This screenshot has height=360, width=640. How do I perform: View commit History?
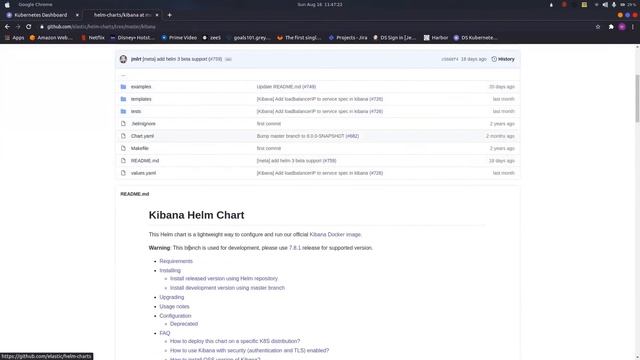coord(503,59)
